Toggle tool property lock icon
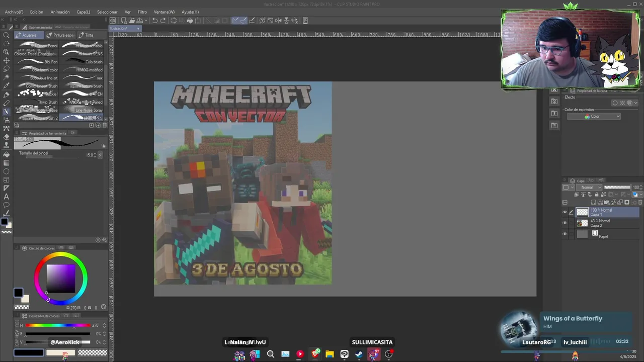644x362 pixels. [104, 146]
